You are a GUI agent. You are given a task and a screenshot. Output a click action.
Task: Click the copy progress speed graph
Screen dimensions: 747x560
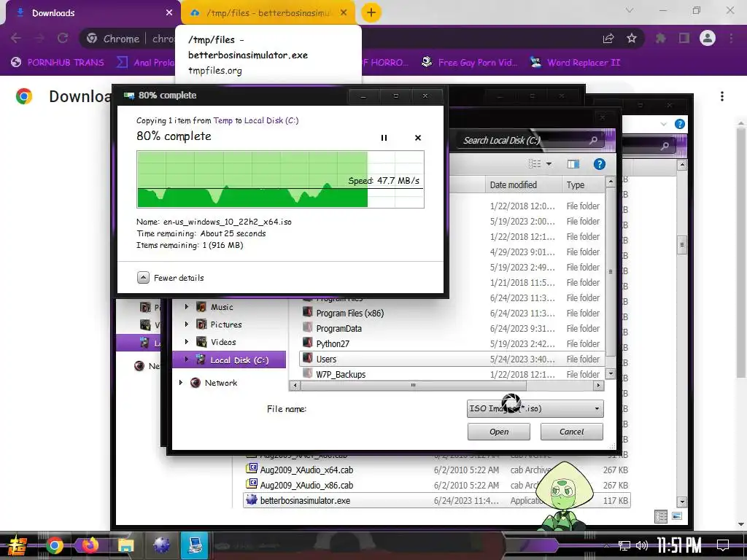[x=280, y=179]
